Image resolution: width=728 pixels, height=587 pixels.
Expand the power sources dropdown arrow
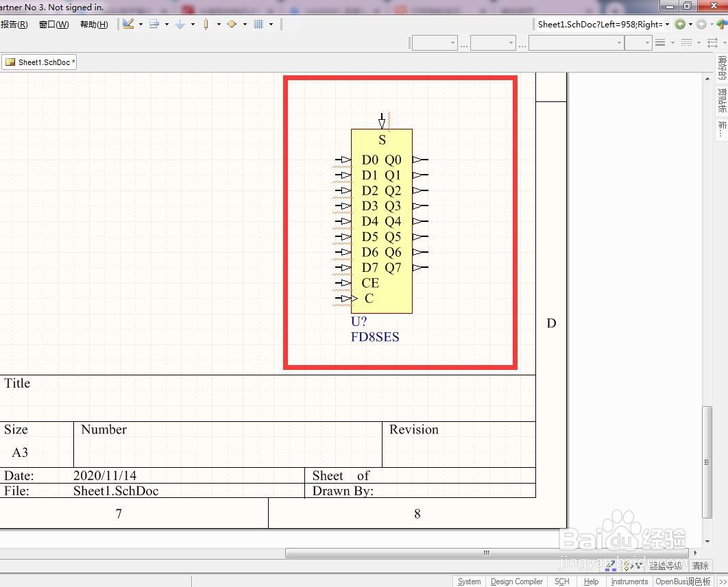tap(193, 24)
